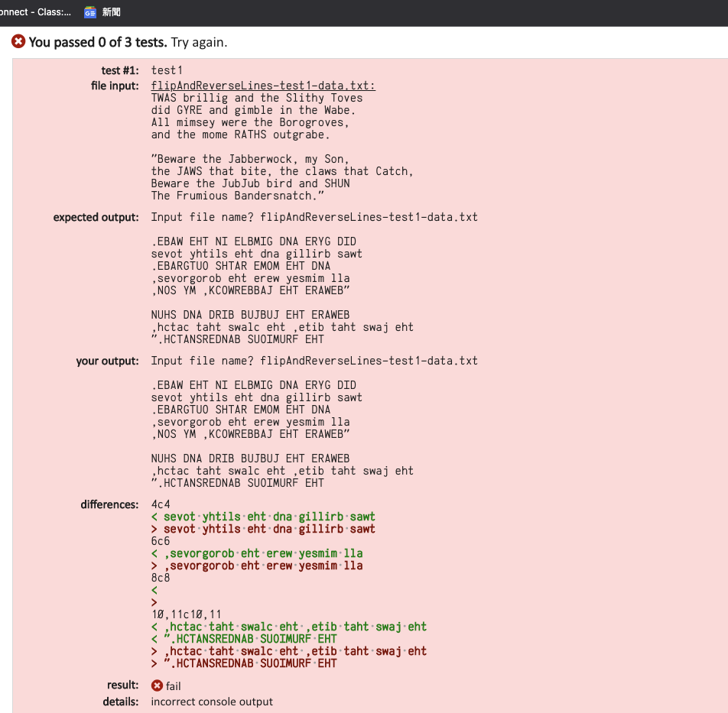The width and height of the screenshot is (728, 713).
Task: Select the 'your output:' label
Action: (x=106, y=361)
